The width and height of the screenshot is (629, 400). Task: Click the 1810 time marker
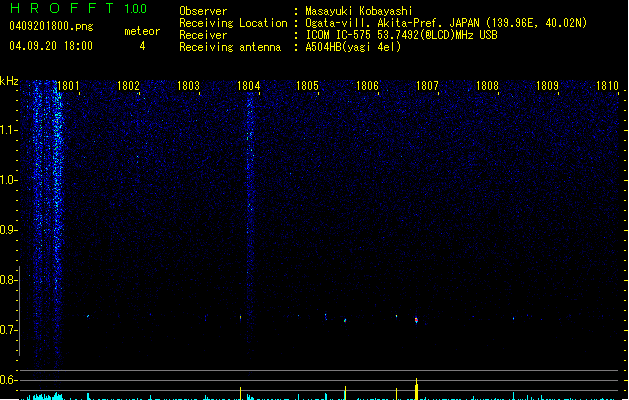tap(607, 86)
